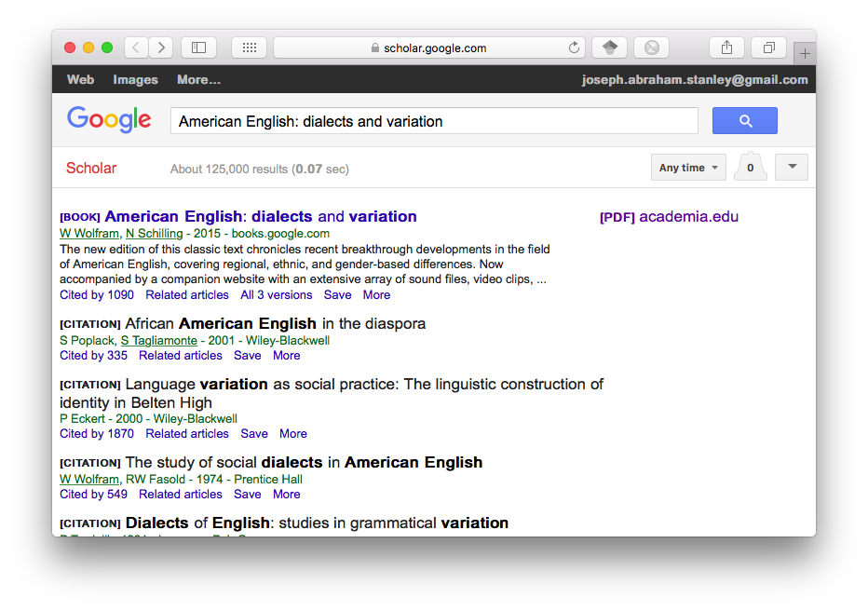Select Language variation as social practice title
Image resolution: width=868 pixels, height=611 pixels.
[332, 393]
